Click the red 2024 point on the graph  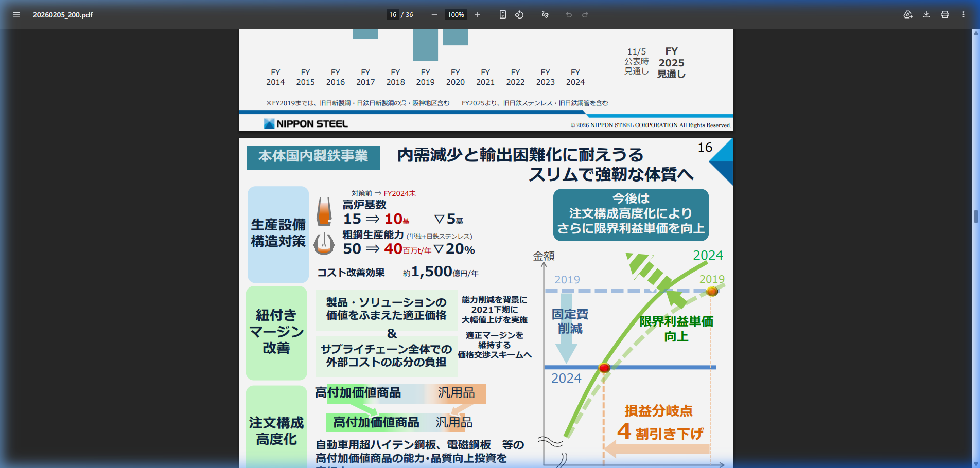[603, 367]
